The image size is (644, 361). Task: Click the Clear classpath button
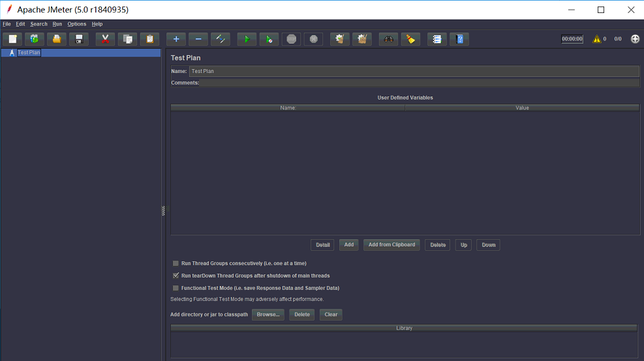tap(331, 315)
